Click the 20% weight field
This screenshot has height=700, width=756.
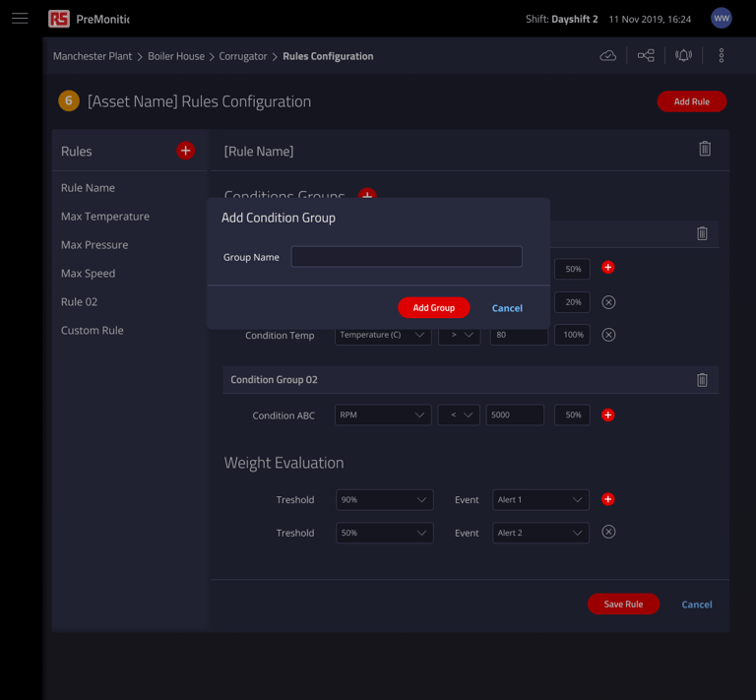click(572, 302)
